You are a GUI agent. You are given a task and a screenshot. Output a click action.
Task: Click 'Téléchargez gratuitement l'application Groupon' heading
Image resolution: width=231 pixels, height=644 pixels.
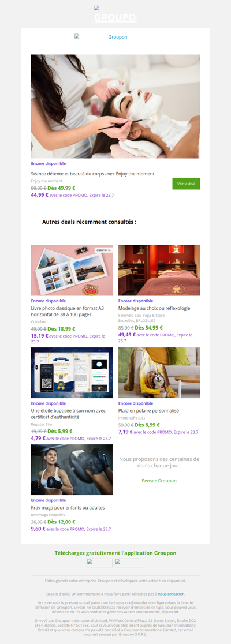click(115, 553)
